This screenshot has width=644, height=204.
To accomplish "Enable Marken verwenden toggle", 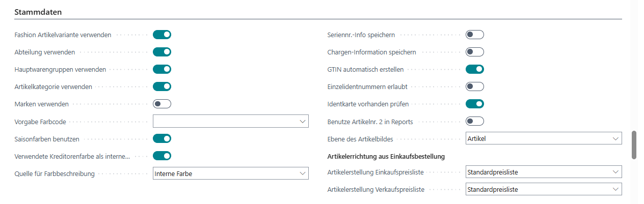I will (162, 104).
